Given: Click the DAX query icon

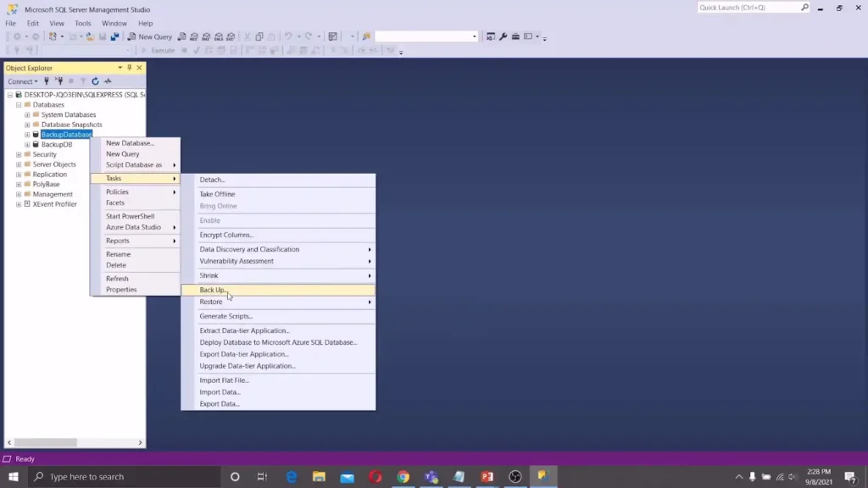Looking at the screenshot, I should pyautogui.click(x=231, y=36).
